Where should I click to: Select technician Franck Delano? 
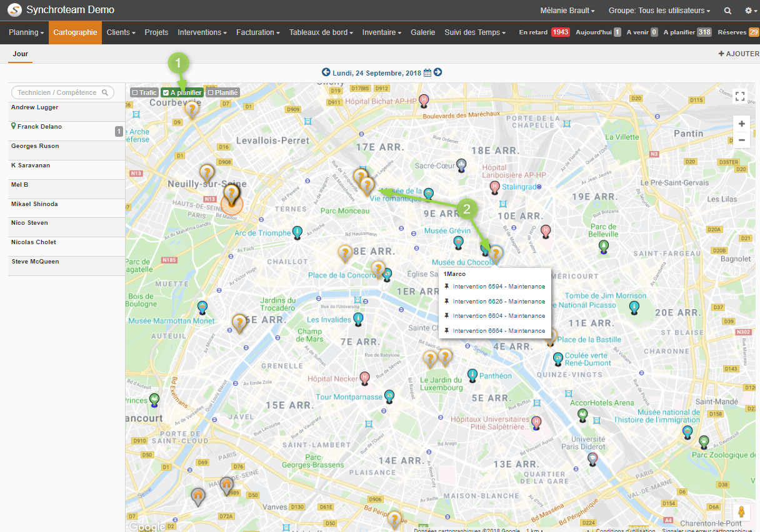click(x=66, y=131)
